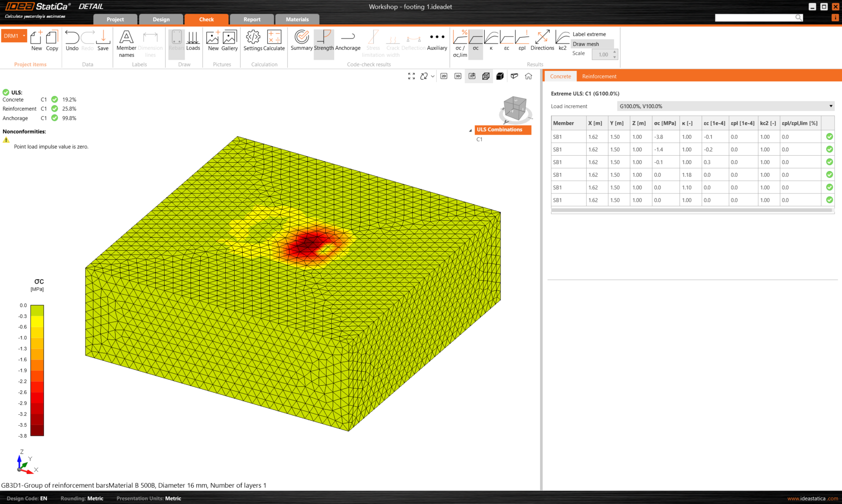Screen dimensions: 842x504
Task: Open the Summary results view
Action: [x=302, y=40]
